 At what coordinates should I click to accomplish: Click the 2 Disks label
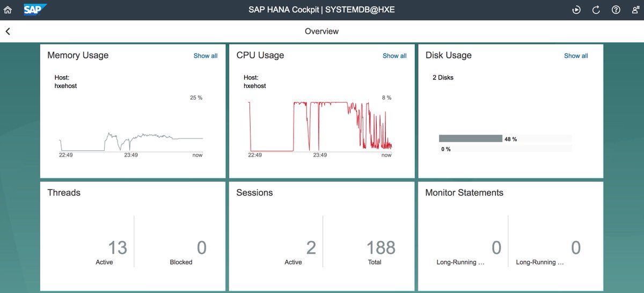[x=443, y=78]
